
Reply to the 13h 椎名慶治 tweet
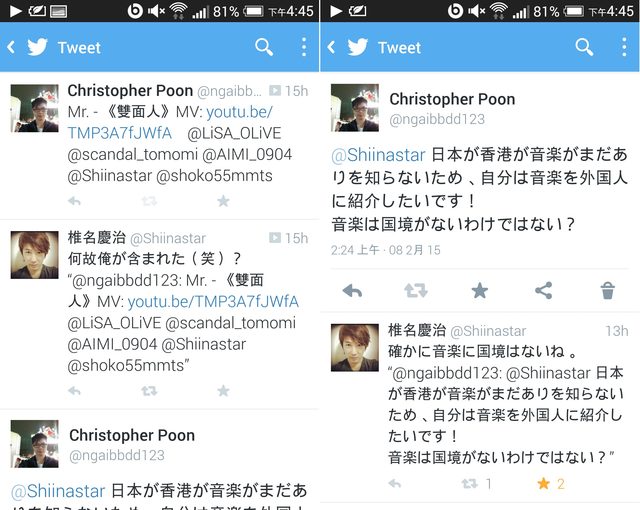pos(394,484)
